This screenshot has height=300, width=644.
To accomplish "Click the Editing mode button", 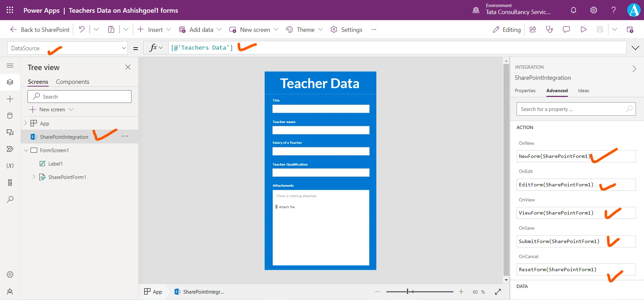I will 506,29.
